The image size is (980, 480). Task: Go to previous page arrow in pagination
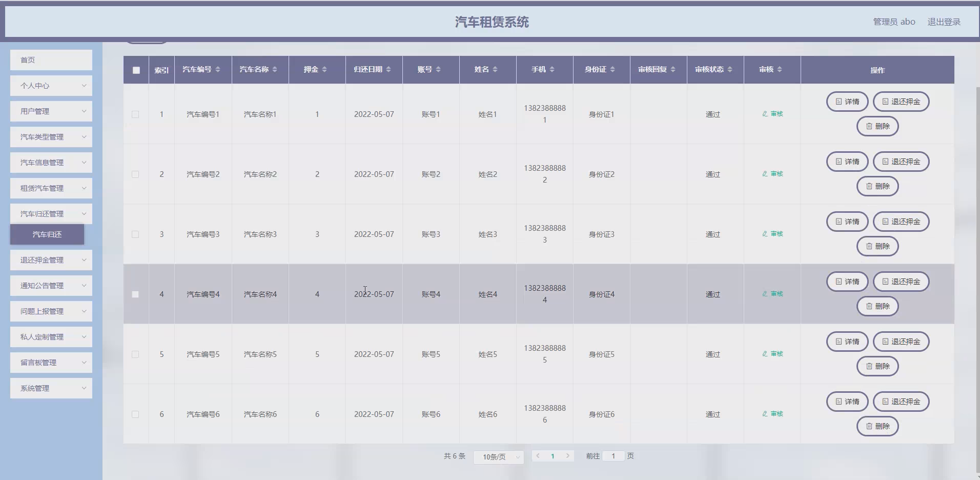[x=538, y=456]
